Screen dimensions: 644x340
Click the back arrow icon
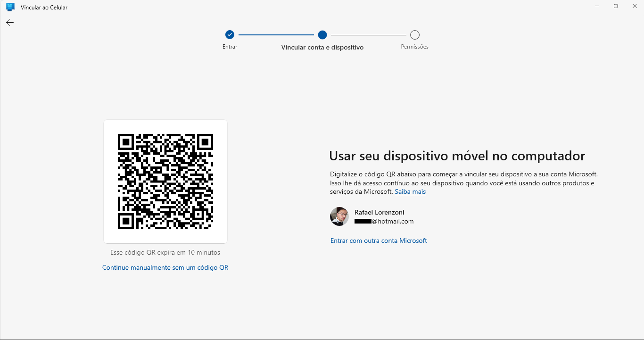(10, 22)
